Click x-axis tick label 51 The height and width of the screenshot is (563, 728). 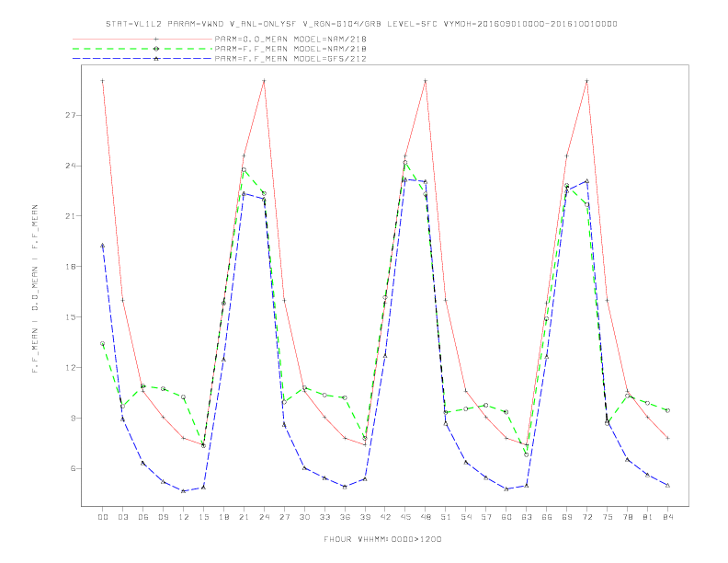click(x=446, y=517)
